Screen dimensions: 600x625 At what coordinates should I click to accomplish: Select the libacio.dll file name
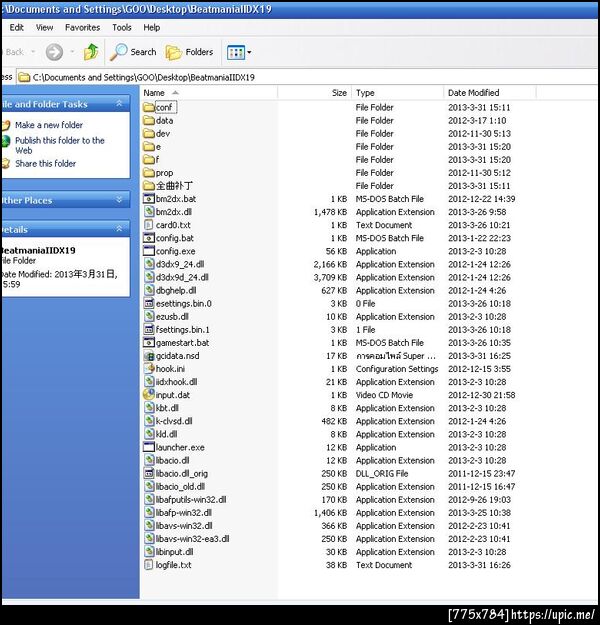(172, 460)
